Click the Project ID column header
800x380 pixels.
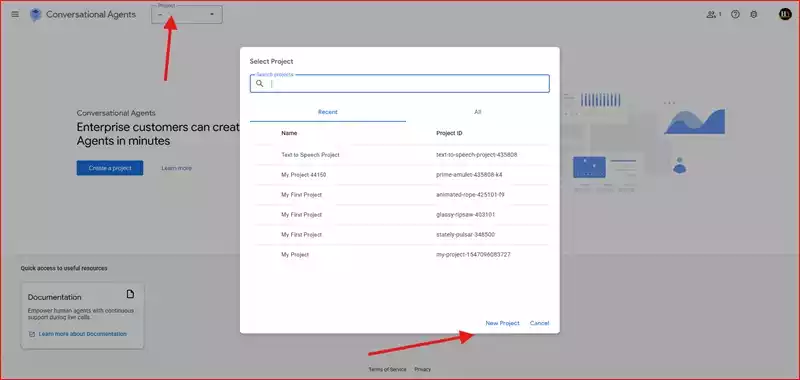449,133
